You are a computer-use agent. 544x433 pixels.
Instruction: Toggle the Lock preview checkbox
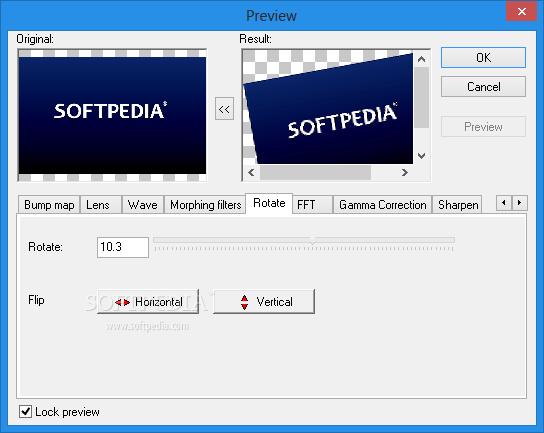25,412
